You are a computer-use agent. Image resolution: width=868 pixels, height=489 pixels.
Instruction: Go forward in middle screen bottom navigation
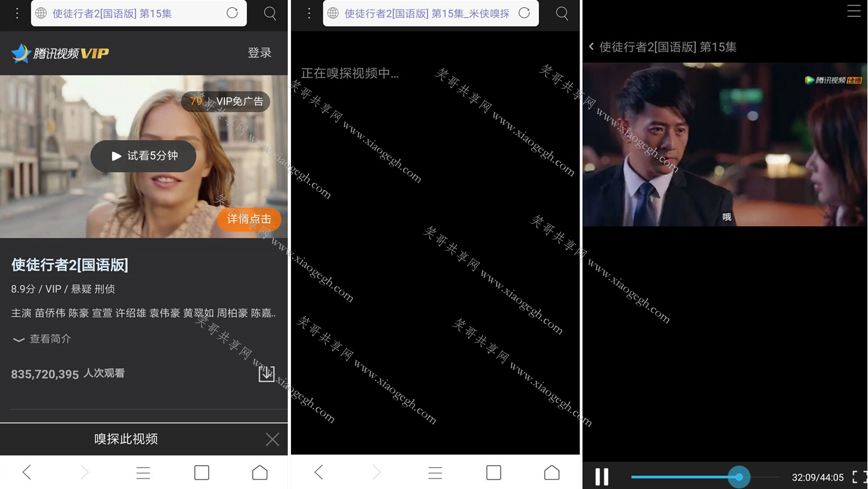(377, 472)
